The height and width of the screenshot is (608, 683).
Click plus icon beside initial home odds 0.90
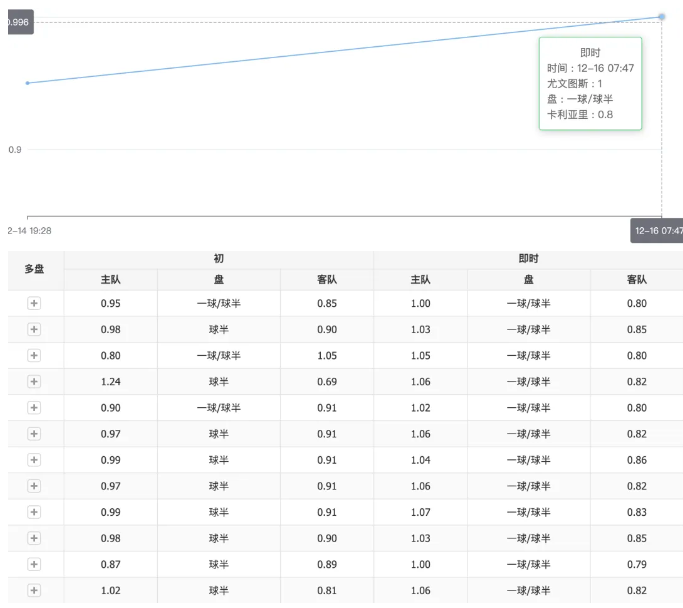pos(34,407)
